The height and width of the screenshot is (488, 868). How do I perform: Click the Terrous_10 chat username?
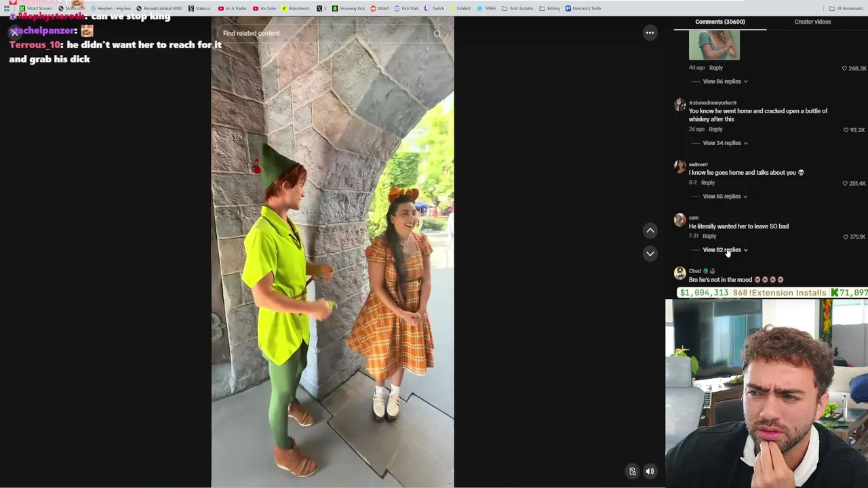[x=35, y=45]
